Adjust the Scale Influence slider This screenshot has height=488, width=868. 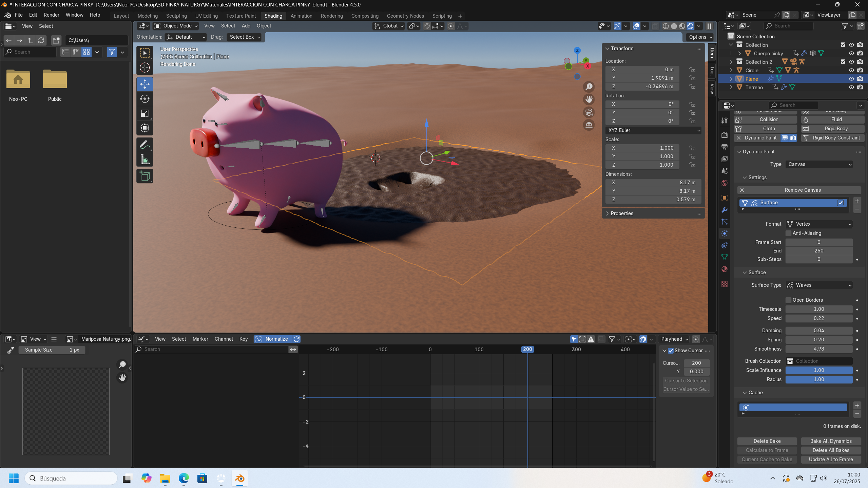click(x=819, y=370)
